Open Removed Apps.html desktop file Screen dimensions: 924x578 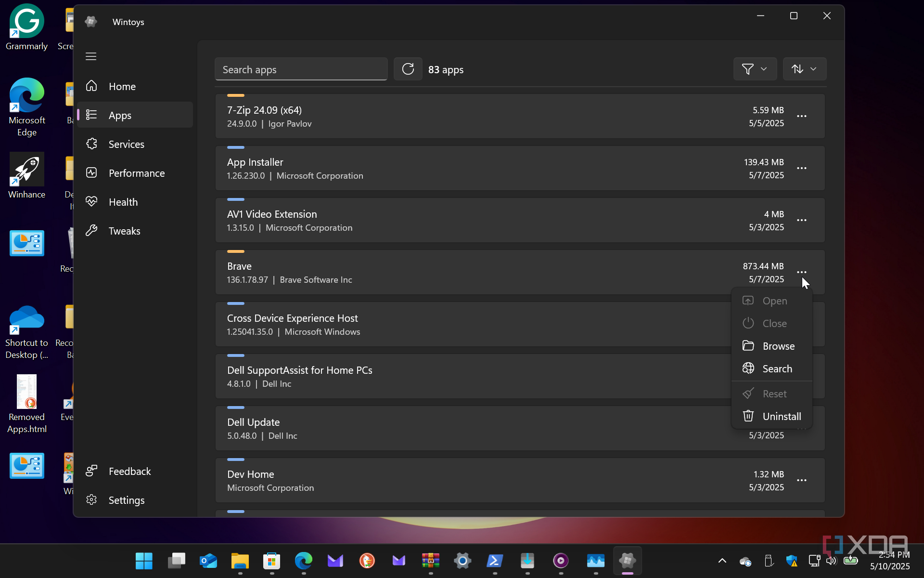click(x=27, y=404)
